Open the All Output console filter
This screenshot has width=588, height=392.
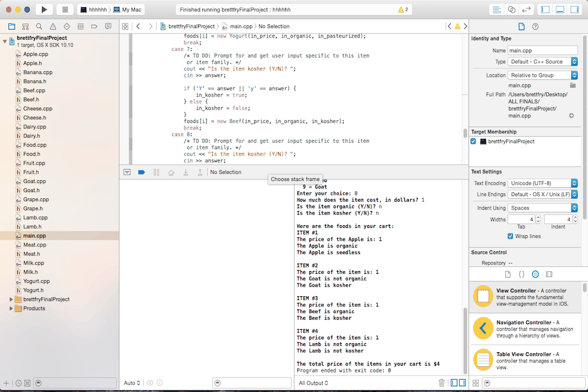pyautogui.click(x=314, y=383)
